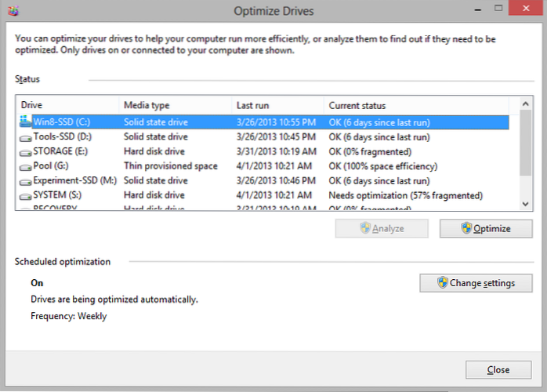Screen dimensions: 547x392
Task: Click 'Frequency: Weekly' text
Action: [69, 316]
